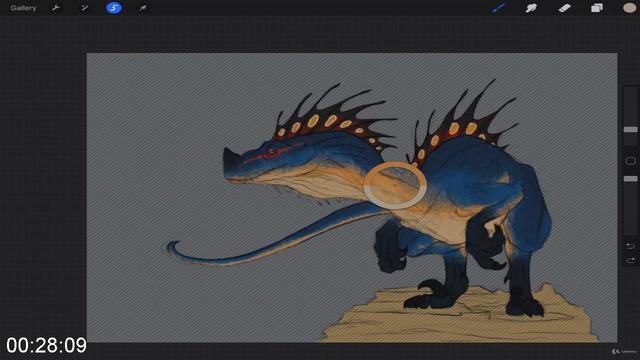Adjust the brush opacity slider
The width and height of the screenshot is (640, 360).
click(x=630, y=179)
